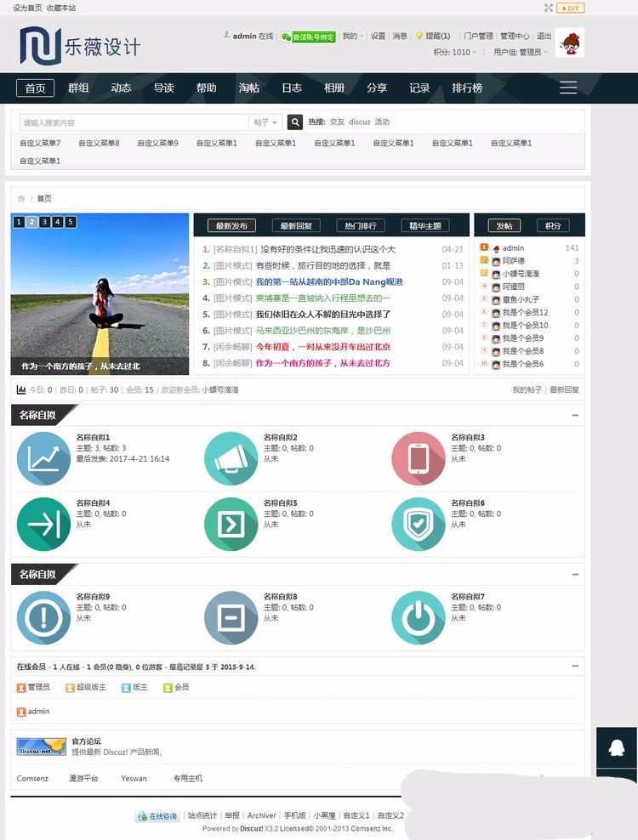Click the 超级版主 legend icon

click(70, 687)
